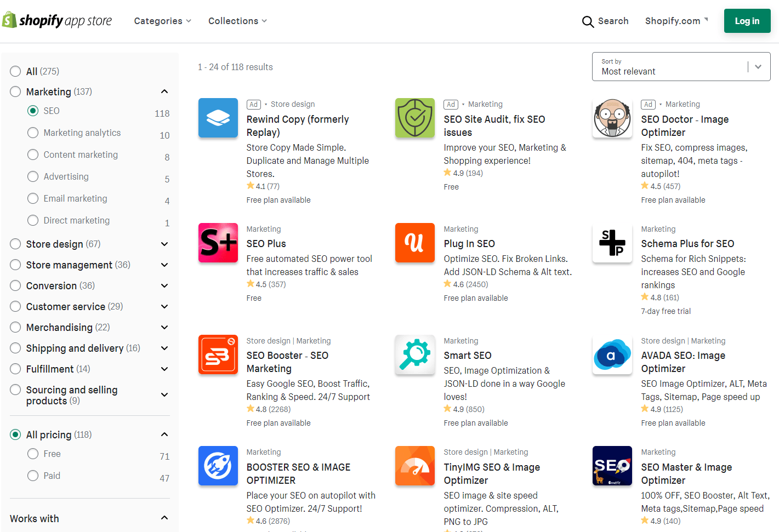Click the Log in button
779x532 pixels.
pos(747,21)
